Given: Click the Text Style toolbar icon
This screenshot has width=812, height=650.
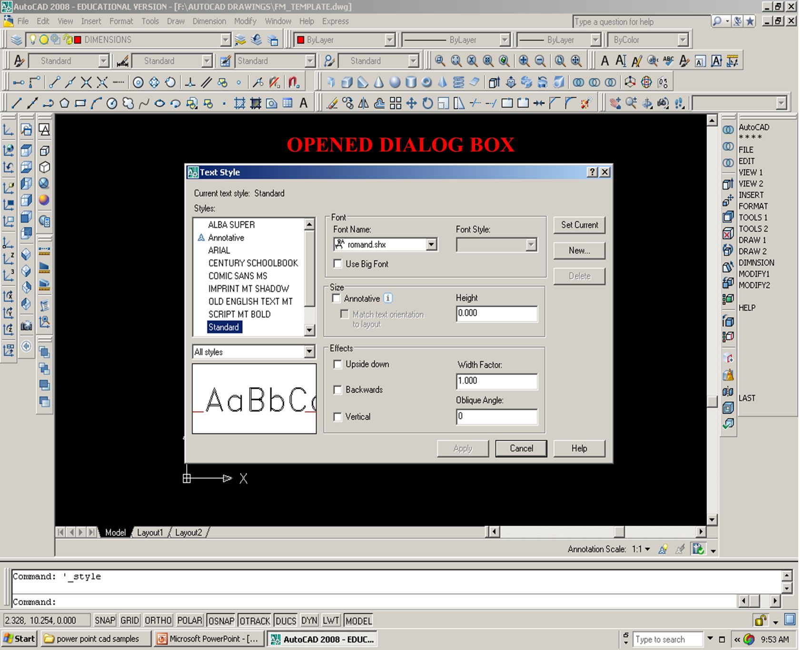Looking at the screenshot, I should [18, 60].
